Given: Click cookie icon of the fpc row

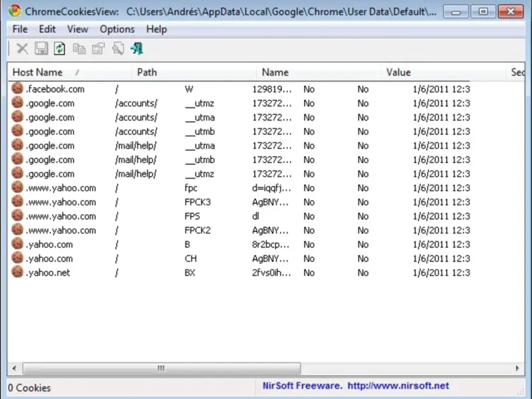Looking at the screenshot, I should 17,188.
